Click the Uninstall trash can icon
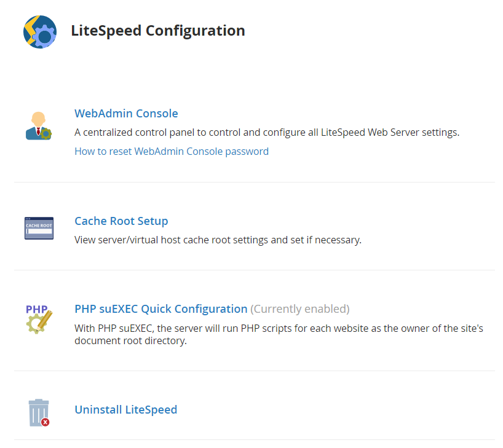The height and width of the screenshot is (448, 503). point(39,413)
